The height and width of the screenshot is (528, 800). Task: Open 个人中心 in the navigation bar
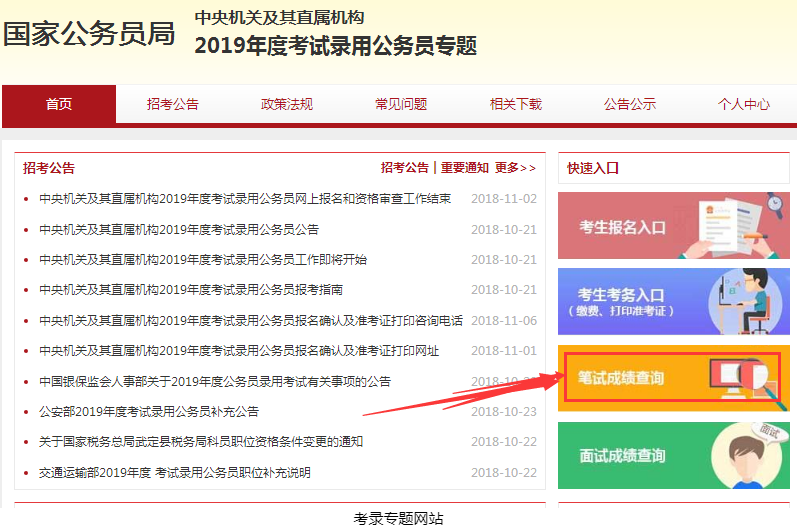743,104
